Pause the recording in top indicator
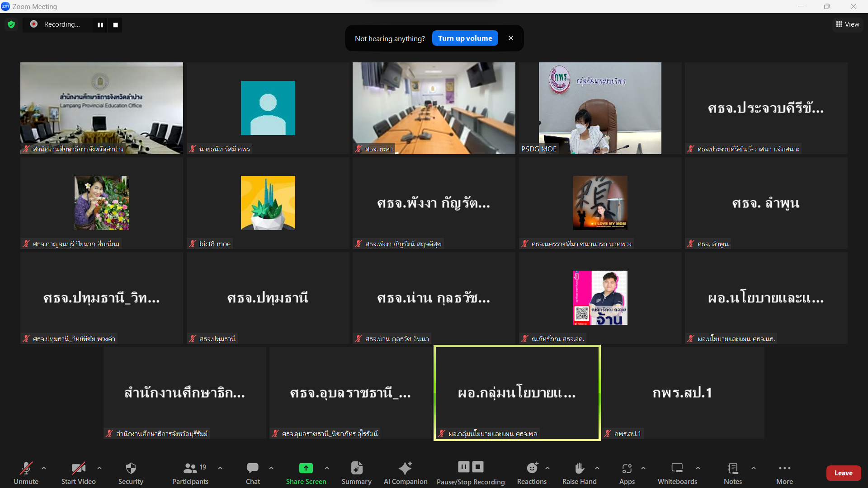Screen dimensions: 868x488 point(100,25)
